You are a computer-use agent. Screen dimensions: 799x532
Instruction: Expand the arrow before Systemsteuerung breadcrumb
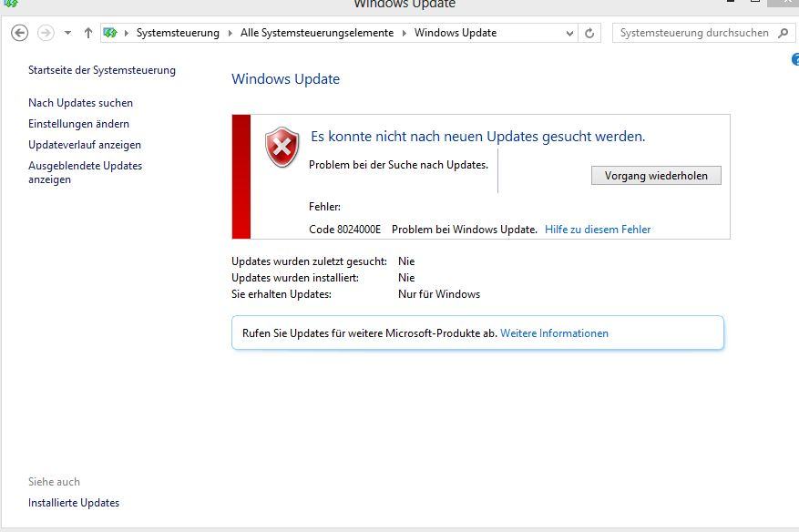click(127, 33)
